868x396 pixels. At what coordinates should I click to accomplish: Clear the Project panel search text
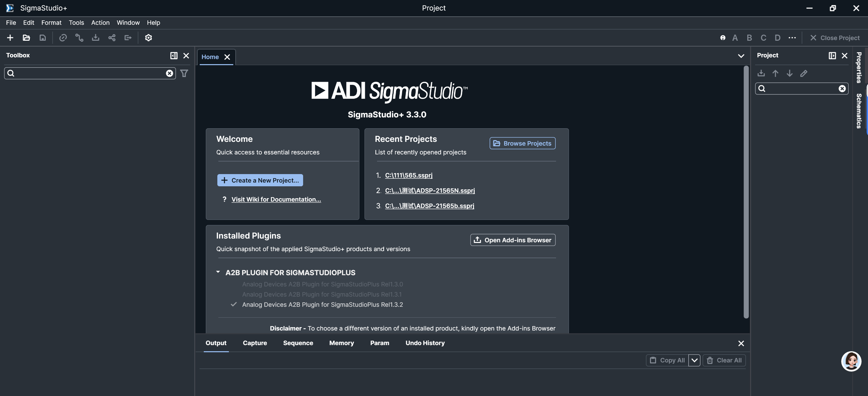click(842, 89)
